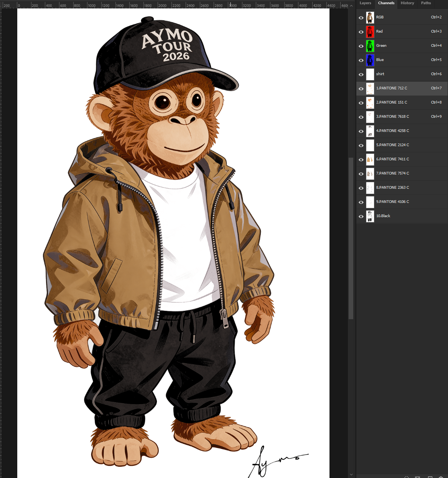448x478 pixels.
Task: Open the History tab
Action: click(407, 3)
